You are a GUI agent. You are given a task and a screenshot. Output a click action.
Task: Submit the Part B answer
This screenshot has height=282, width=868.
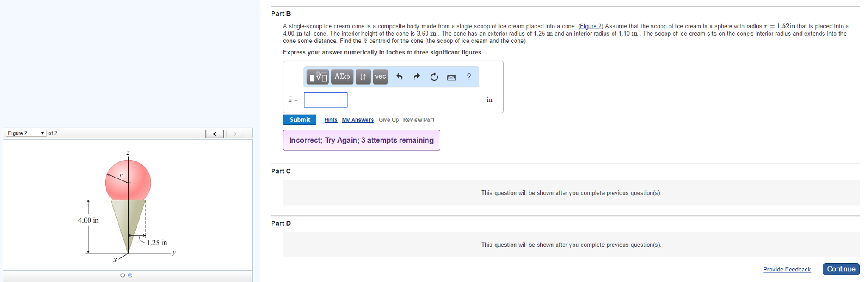coord(300,120)
